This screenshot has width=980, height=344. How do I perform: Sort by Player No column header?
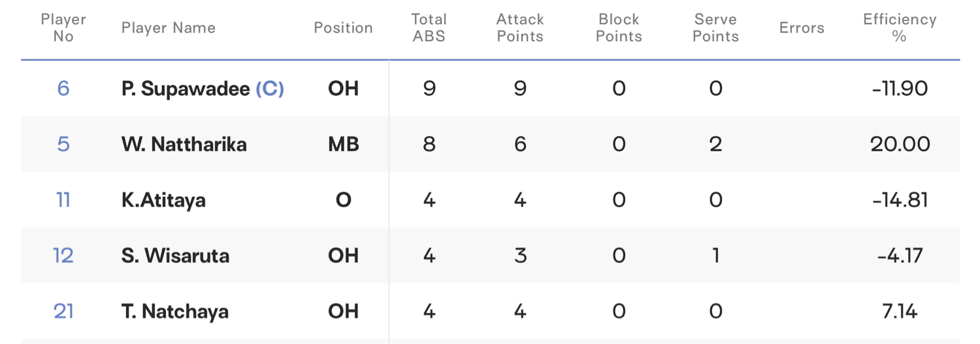[x=63, y=28]
